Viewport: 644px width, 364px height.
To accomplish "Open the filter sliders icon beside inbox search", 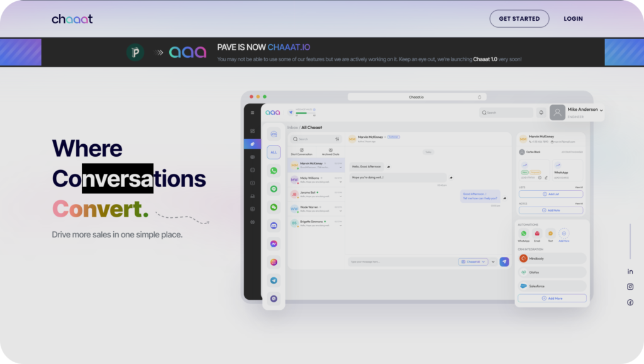I will click(337, 139).
